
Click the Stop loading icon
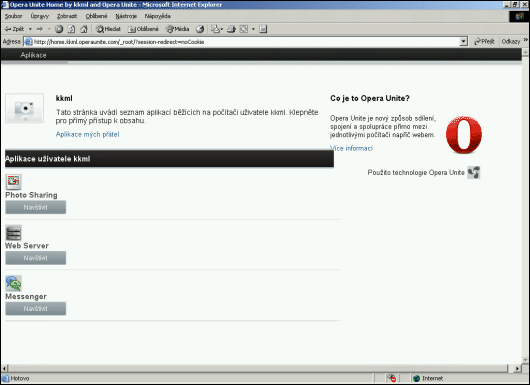click(x=59, y=29)
